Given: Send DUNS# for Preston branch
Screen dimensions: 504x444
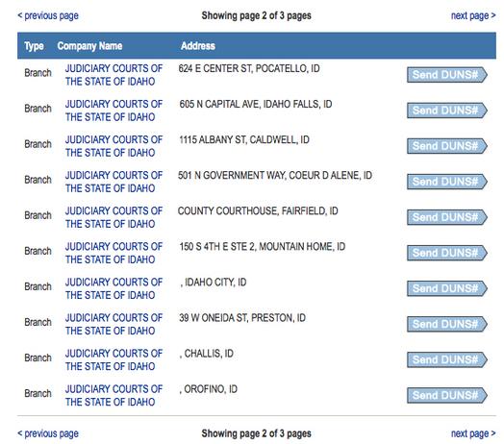Looking at the screenshot, I should point(447,325).
